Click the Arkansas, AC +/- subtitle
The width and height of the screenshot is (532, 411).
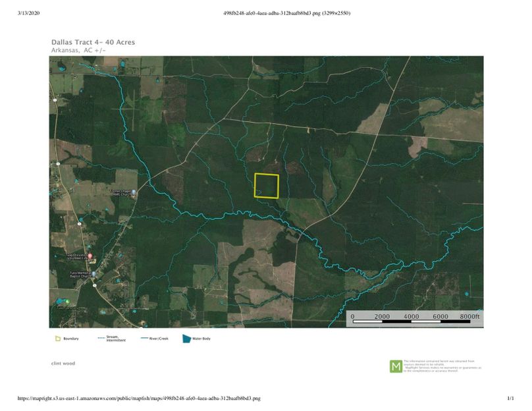78,50
